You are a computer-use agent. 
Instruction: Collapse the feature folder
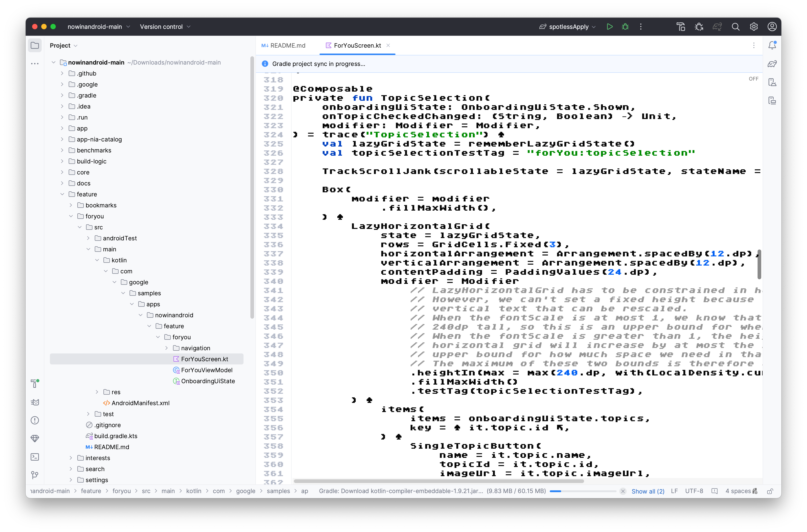point(62,194)
